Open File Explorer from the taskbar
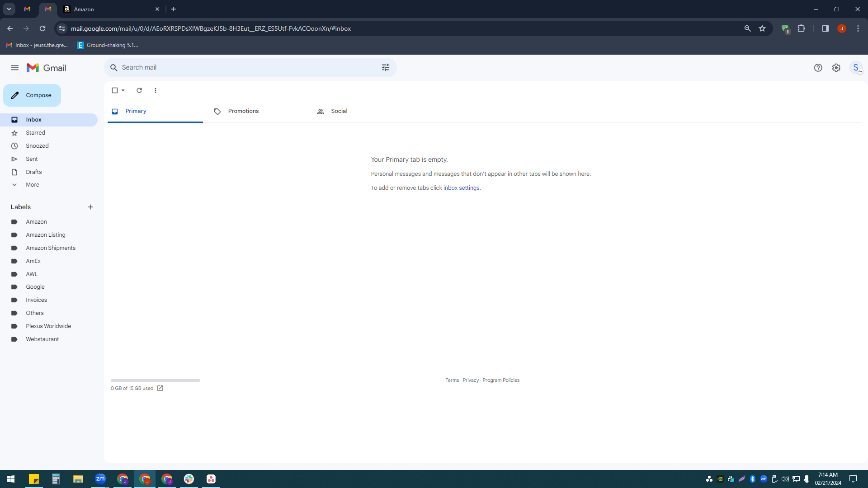 click(78, 479)
